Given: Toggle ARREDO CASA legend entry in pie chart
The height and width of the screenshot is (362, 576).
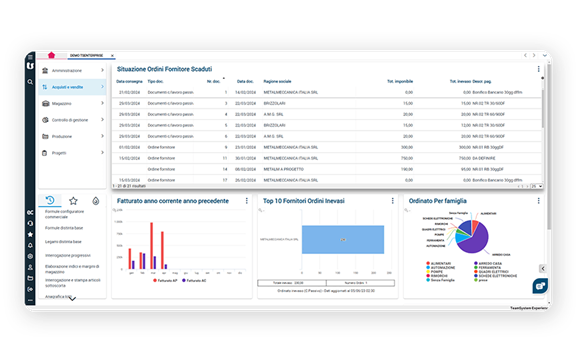Looking at the screenshot, I should [487, 264].
